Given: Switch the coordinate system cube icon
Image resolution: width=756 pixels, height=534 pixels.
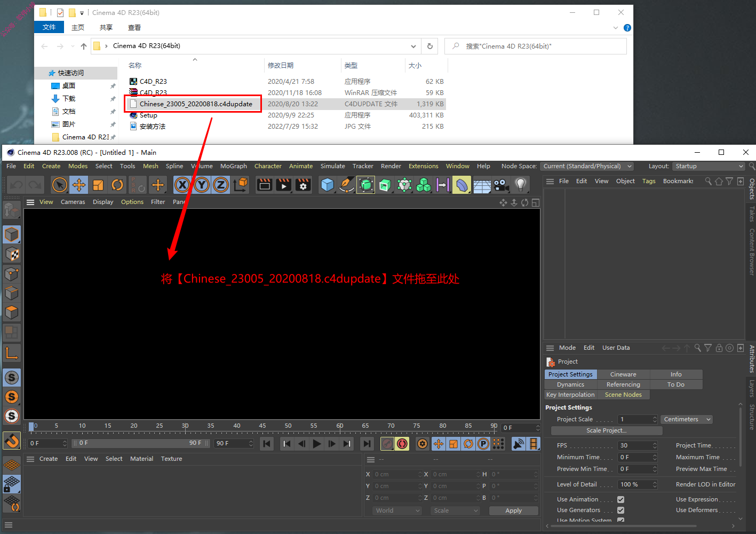Looking at the screenshot, I should (x=241, y=185).
